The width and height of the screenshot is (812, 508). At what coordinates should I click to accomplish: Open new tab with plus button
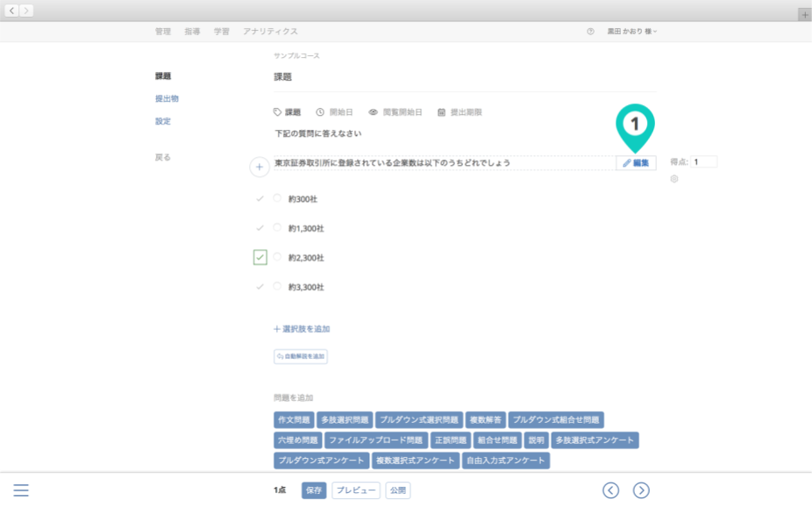click(x=805, y=15)
